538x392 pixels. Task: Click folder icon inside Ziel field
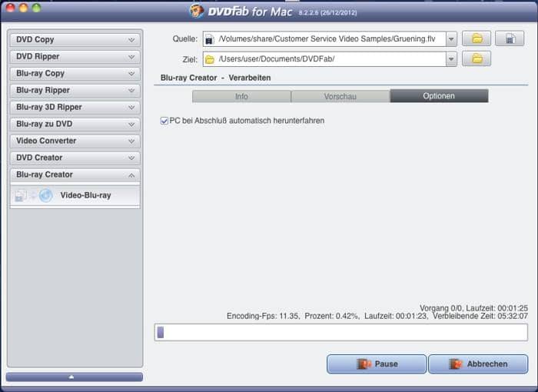click(209, 59)
